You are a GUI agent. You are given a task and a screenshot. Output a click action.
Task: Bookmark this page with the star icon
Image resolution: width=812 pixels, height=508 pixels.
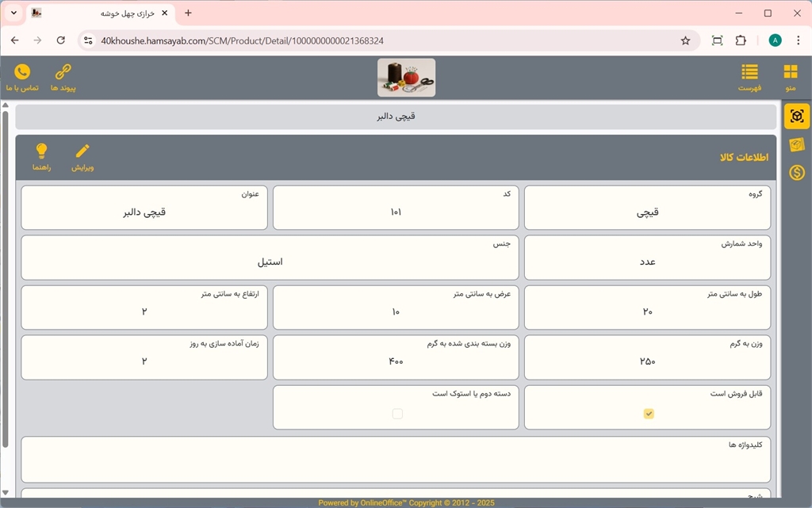(x=685, y=40)
